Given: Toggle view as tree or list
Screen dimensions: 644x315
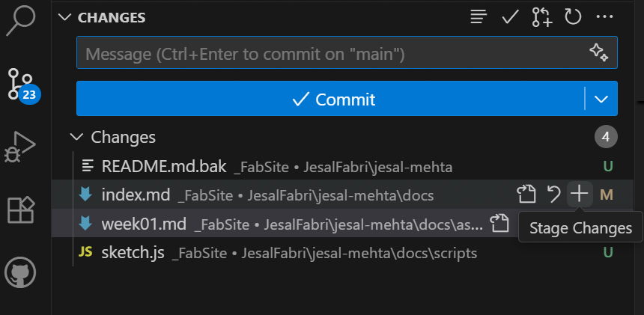Looking at the screenshot, I should point(479,17).
